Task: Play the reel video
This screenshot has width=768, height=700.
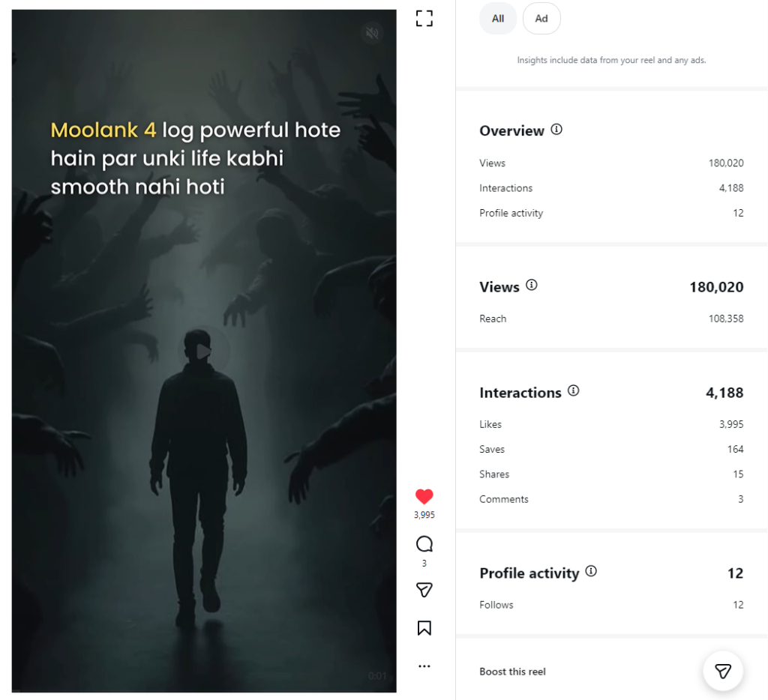Action: [203, 351]
